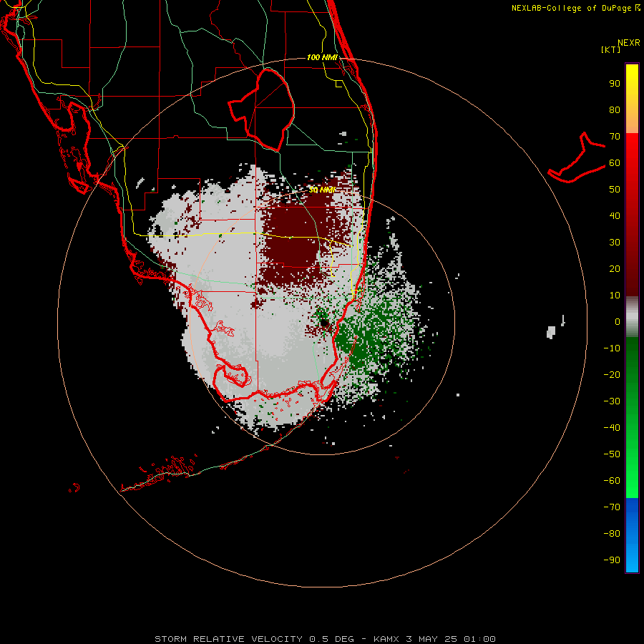Click the black radar site dot at center
The width and height of the screenshot is (644, 644).
coord(324,323)
